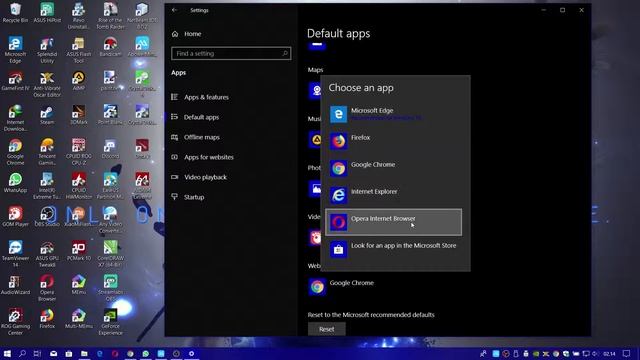Go back using Settings back arrow
Image resolution: width=640 pixels, height=360 pixels.
point(175,10)
